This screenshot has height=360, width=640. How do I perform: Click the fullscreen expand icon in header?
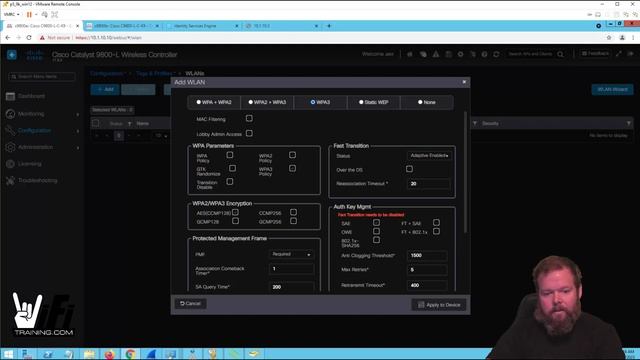(619, 53)
